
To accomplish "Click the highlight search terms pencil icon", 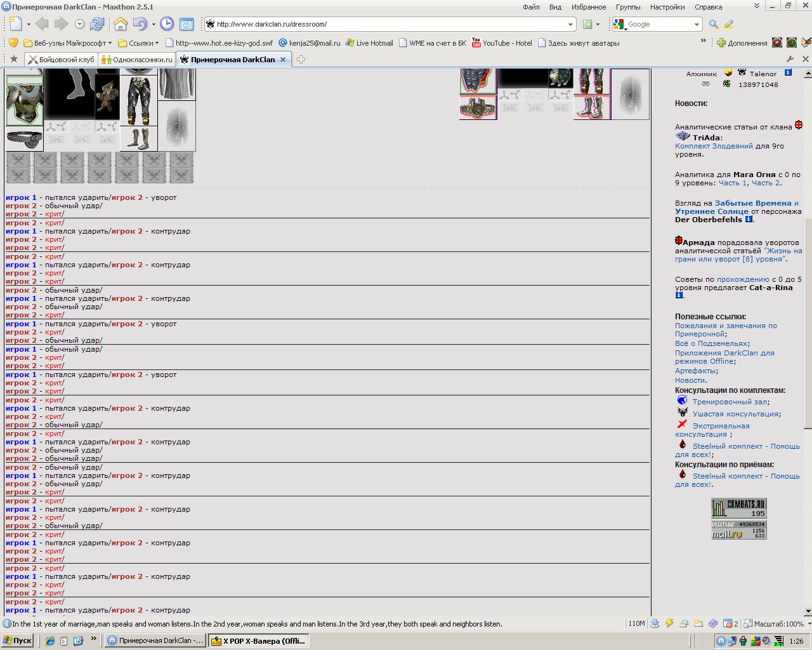I will coord(728,24).
